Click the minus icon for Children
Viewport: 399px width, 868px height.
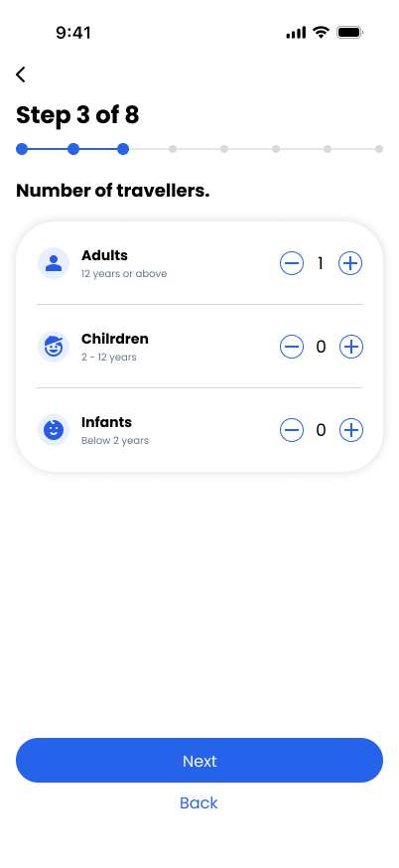[x=292, y=347]
